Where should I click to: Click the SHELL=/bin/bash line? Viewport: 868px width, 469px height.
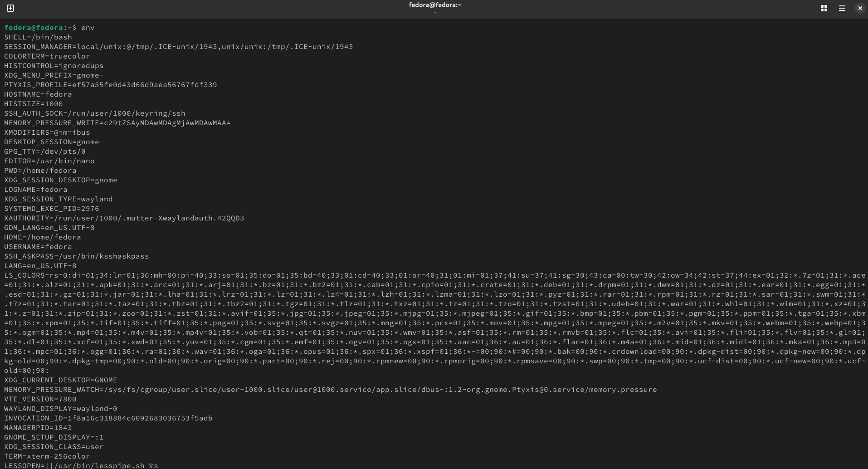[38, 37]
